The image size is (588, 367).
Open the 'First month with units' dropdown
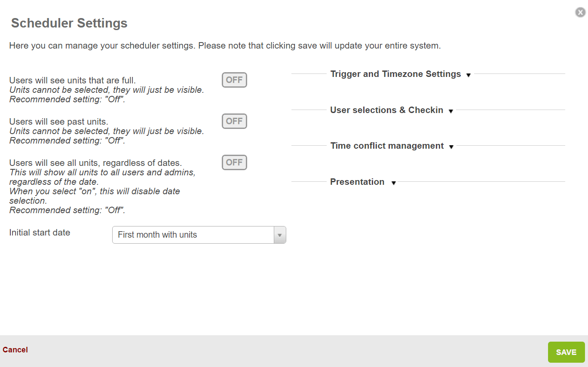pyautogui.click(x=193, y=235)
